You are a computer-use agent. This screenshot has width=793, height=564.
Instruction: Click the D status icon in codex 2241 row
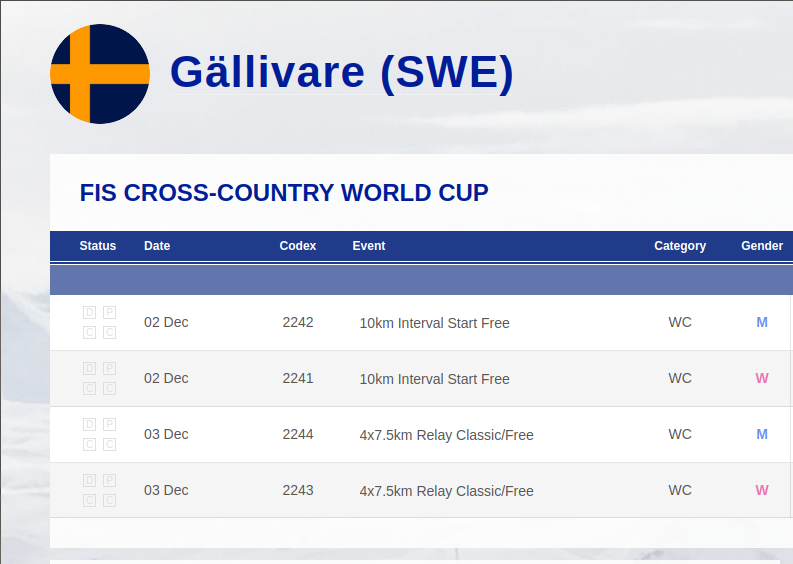click(90, 369)
